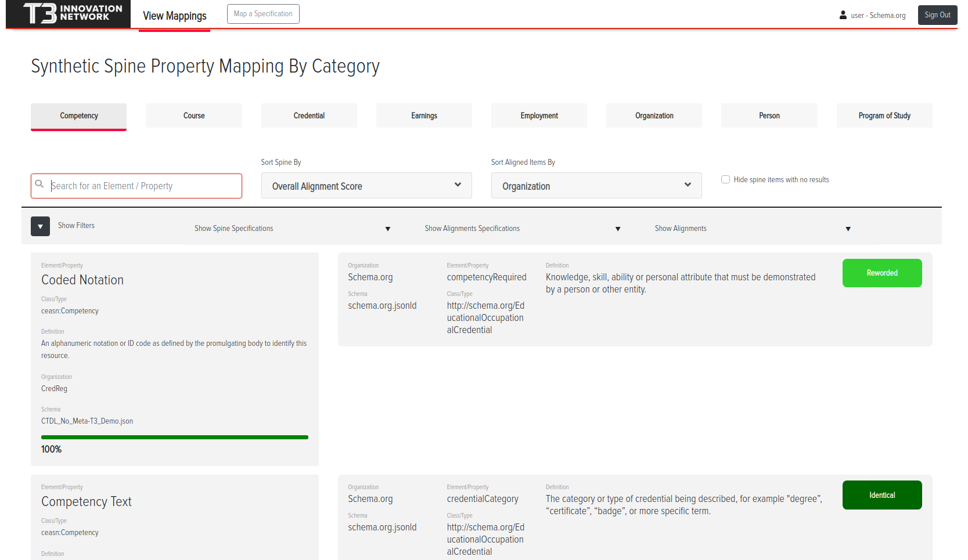Click the Synthetic Spine Property Mapping heading
Image resolution: width=968 pixels, height=560 pixels.
pos(205,66)
